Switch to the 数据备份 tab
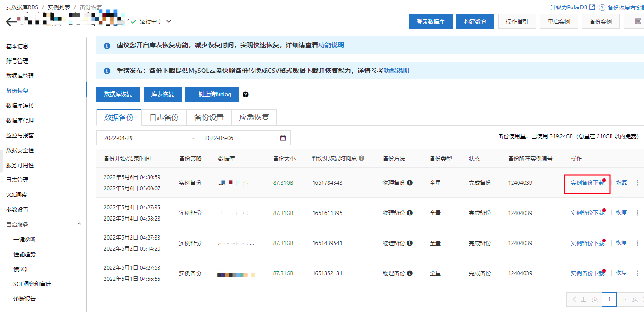644x312 pixels. coord(119,117)
